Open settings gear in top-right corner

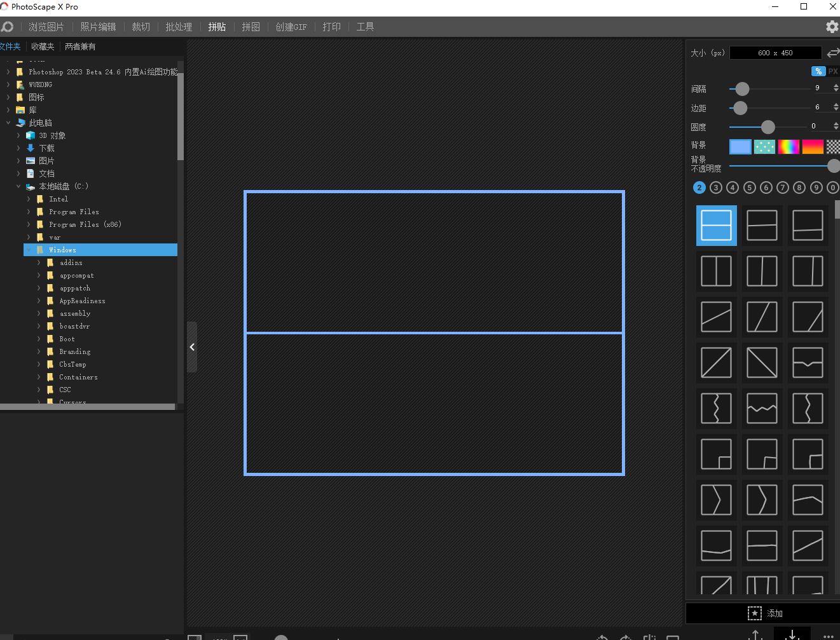pos(832,27)
